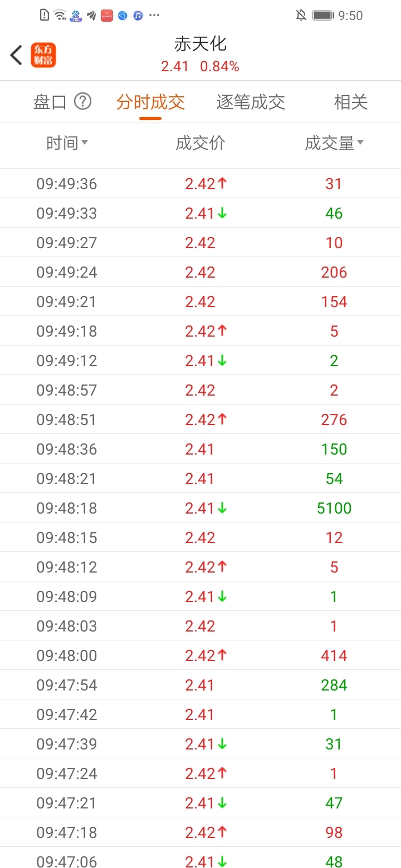Open the 相关 tab
Screen dimensions: 401x868
point(351,102)
